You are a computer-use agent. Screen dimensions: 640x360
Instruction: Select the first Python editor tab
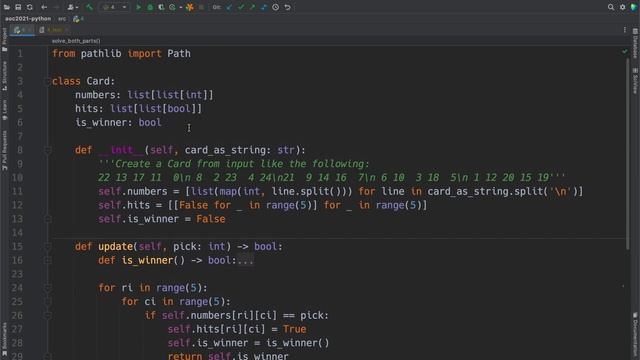[23, 30]
